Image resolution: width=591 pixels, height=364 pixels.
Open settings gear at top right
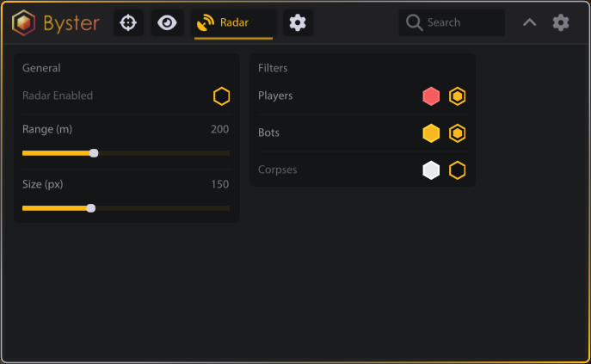pos(561,23)
